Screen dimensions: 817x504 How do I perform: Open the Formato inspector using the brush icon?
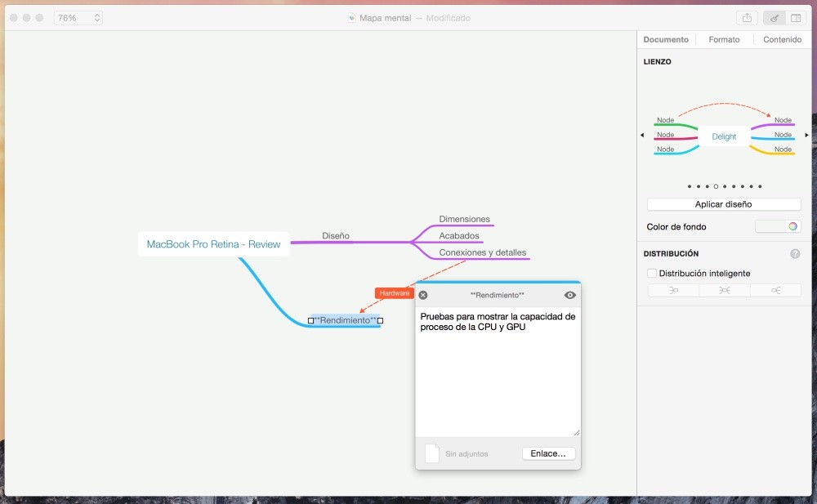pos(773,16)
